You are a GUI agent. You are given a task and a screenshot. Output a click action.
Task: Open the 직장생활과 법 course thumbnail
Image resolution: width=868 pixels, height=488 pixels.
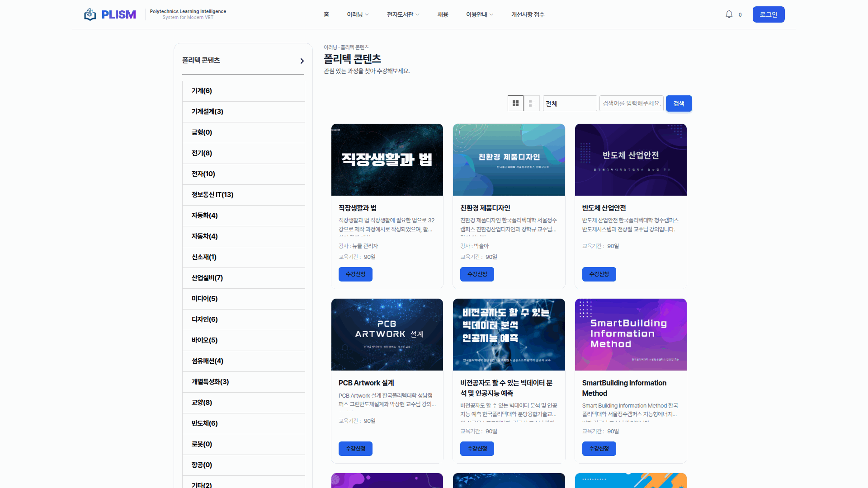(387, 160)
